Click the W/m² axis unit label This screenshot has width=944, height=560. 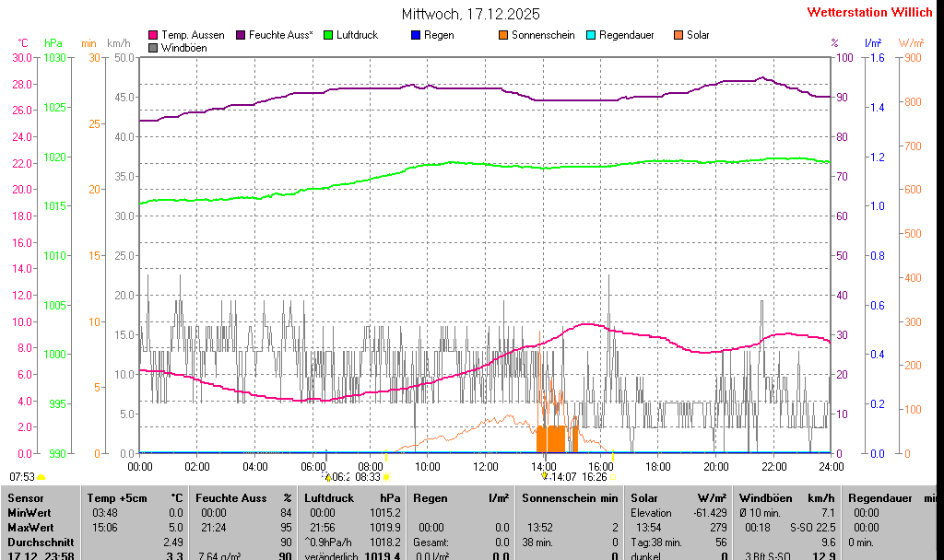tap(911, 43)
